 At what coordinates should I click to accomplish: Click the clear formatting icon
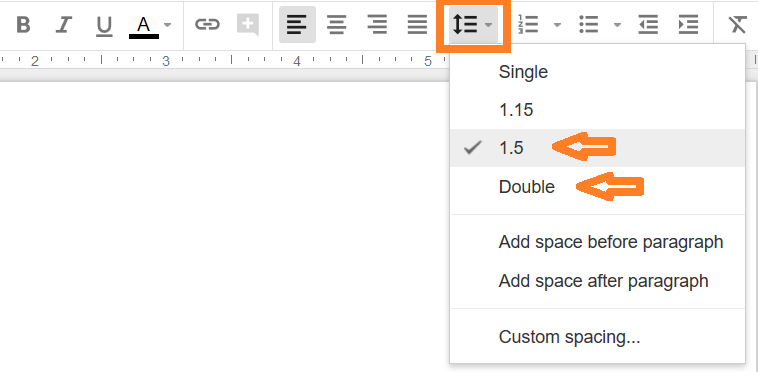pos(738,25)
